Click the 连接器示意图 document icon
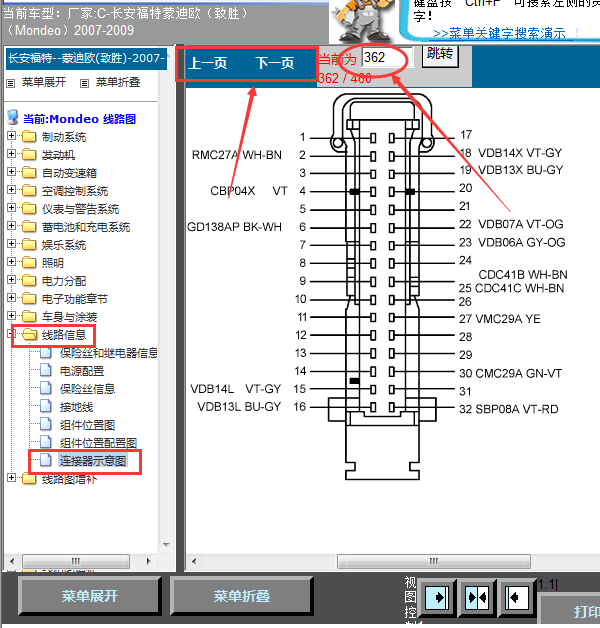The width and height of the screenshot is (600, 628). [46, 461]
